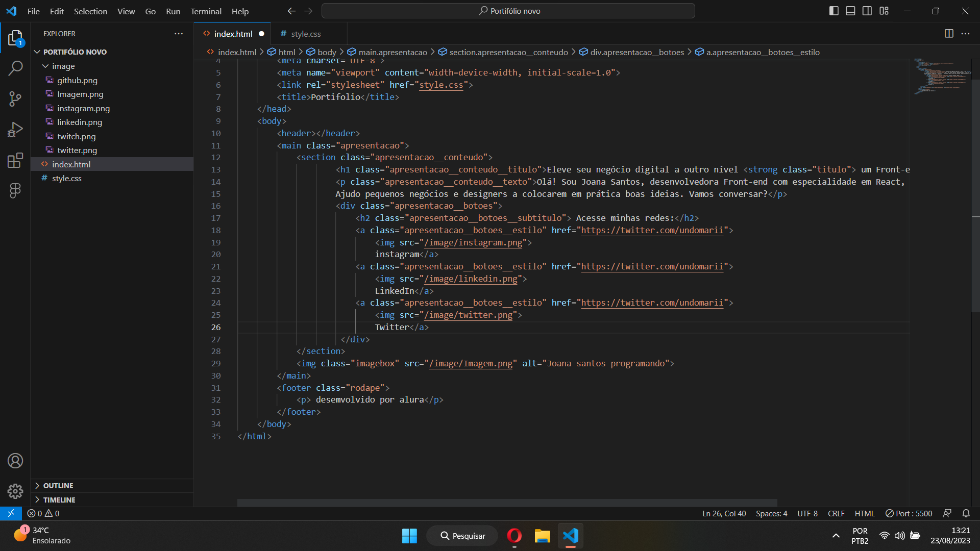Open Windows Start menu

point(409,536)
